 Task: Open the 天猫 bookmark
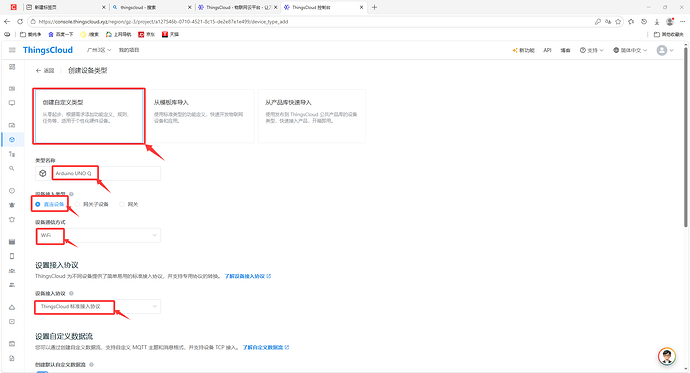[x=170, y=34]
